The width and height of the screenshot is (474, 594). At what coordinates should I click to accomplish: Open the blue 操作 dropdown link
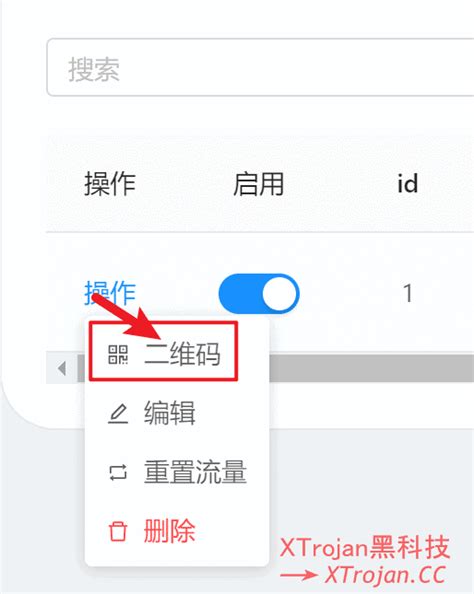110,293
